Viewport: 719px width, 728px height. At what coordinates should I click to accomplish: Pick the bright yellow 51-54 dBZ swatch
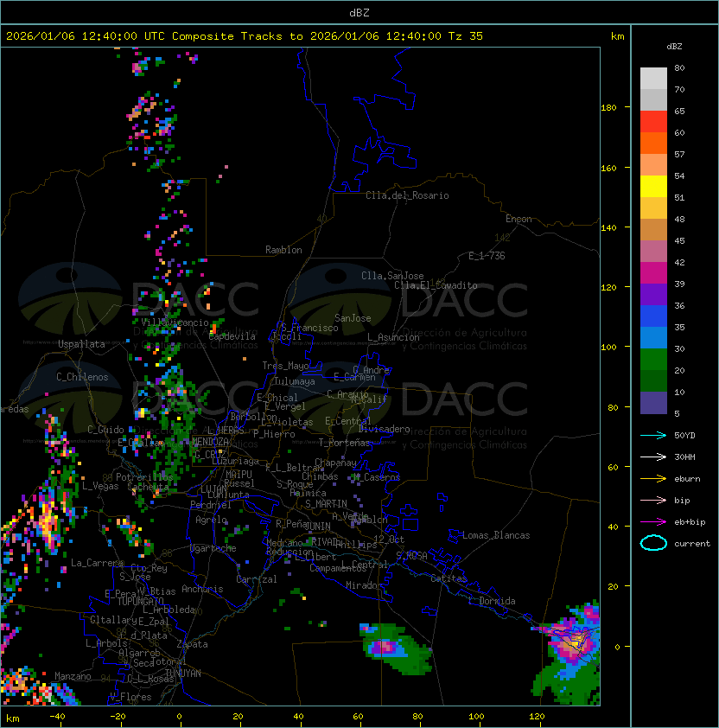pos(653,187)
